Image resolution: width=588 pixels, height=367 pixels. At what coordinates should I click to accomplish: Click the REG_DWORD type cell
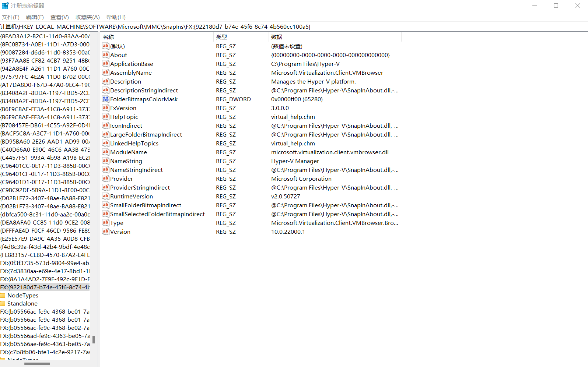point(233,99)
